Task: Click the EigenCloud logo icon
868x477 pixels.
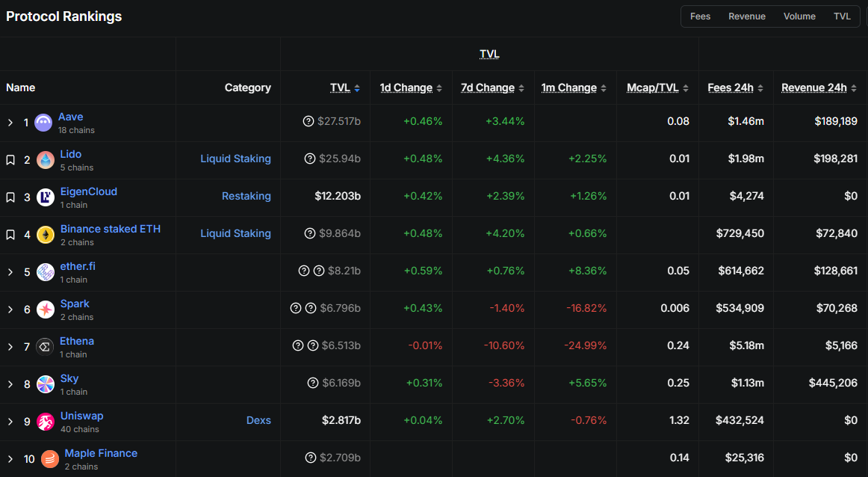Action: point(46,197)
